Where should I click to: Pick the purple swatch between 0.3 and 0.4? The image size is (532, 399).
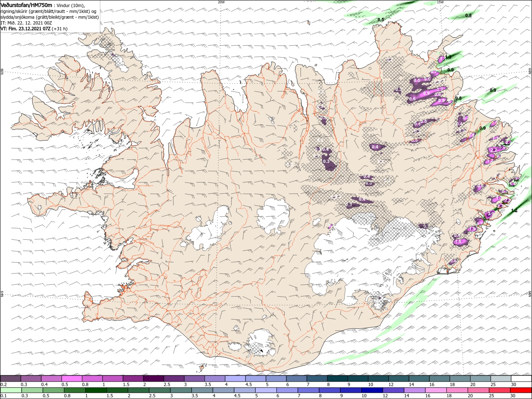tap(31, 379)
